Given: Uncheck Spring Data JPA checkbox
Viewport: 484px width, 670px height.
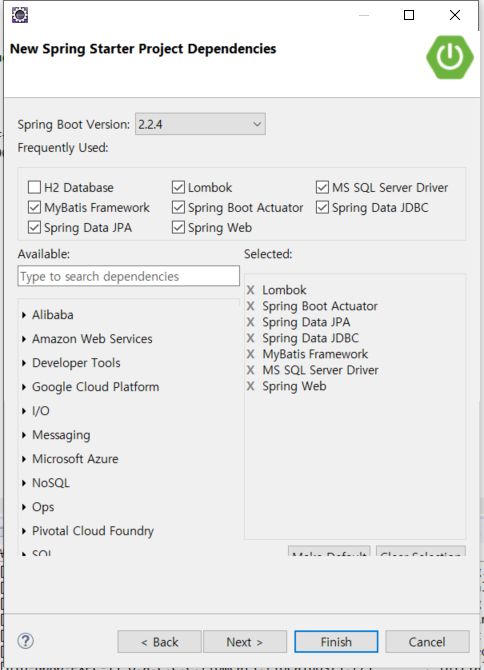Looking at the screenshot, I should click(34, 227).
